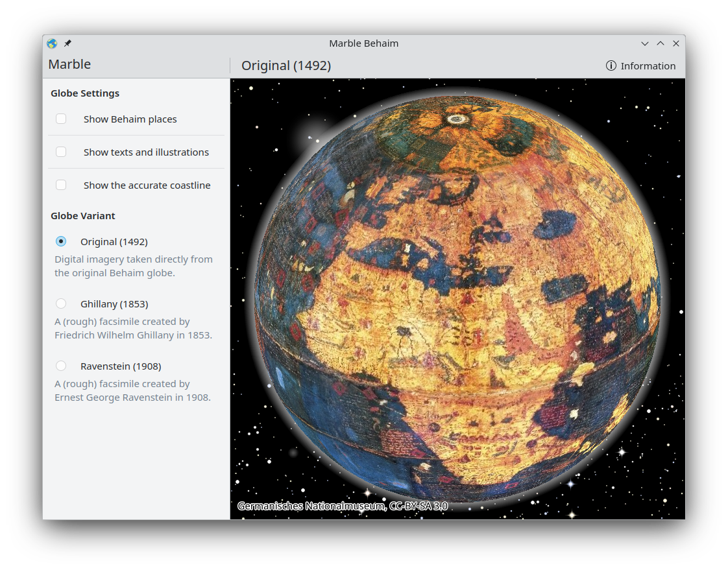
Task: Click the center of the Behaim globe
Action: [x=457, y=300]
